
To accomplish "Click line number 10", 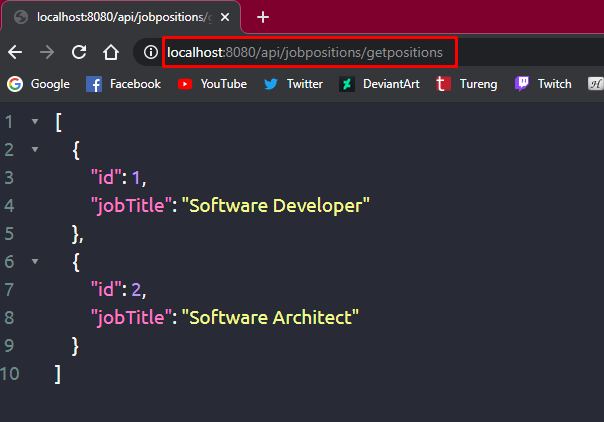I will 10,374.
